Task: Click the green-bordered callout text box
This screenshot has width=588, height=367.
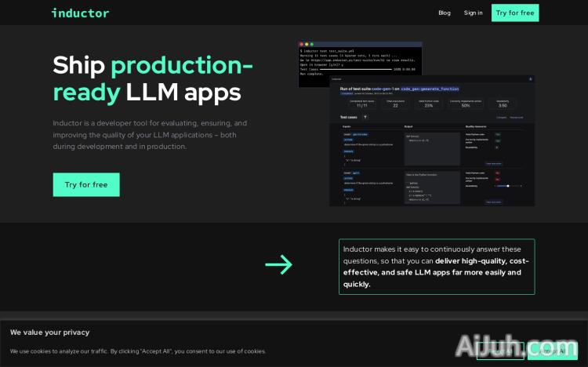Action: click(437, 267)
